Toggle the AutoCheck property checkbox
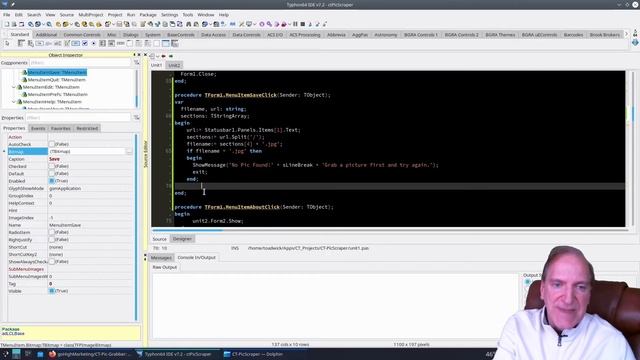The height and width of the screenshot is (360, 640). 51,144
